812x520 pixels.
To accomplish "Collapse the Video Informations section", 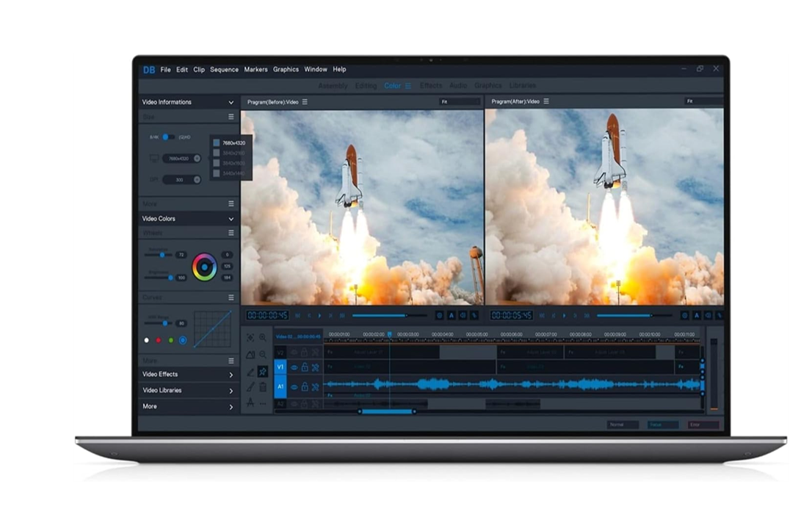I will click(x=231, y=102).
